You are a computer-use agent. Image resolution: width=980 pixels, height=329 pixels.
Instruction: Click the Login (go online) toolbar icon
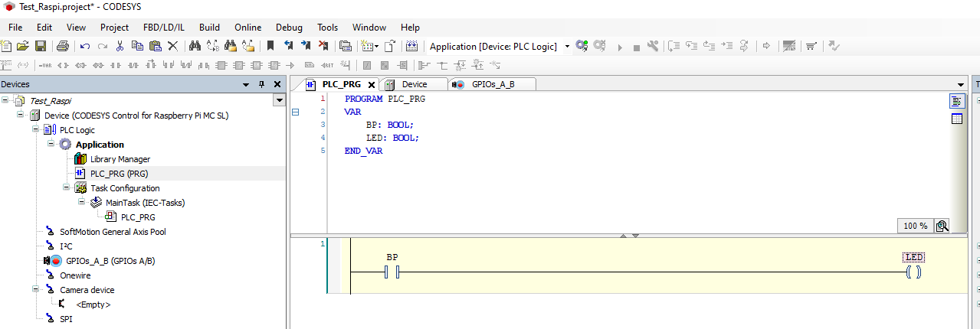pyautogui.click(x=582, y=47)
